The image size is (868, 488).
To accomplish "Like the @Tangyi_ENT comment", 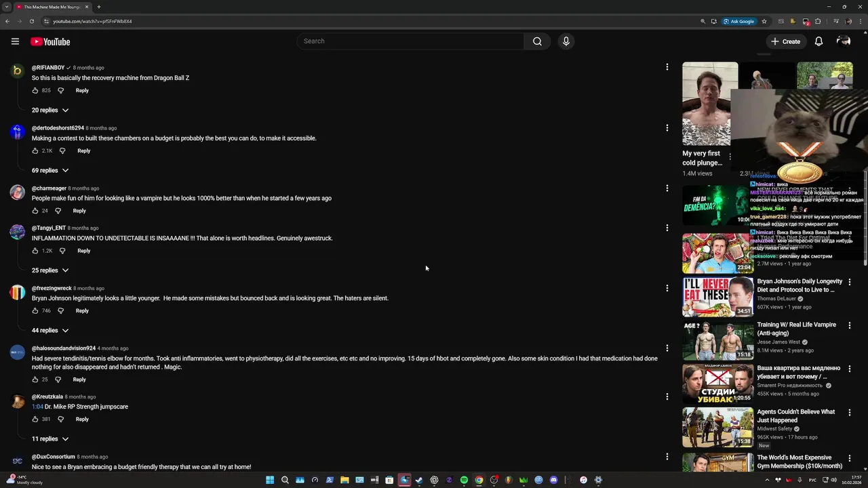I will (x=35, y=251).
